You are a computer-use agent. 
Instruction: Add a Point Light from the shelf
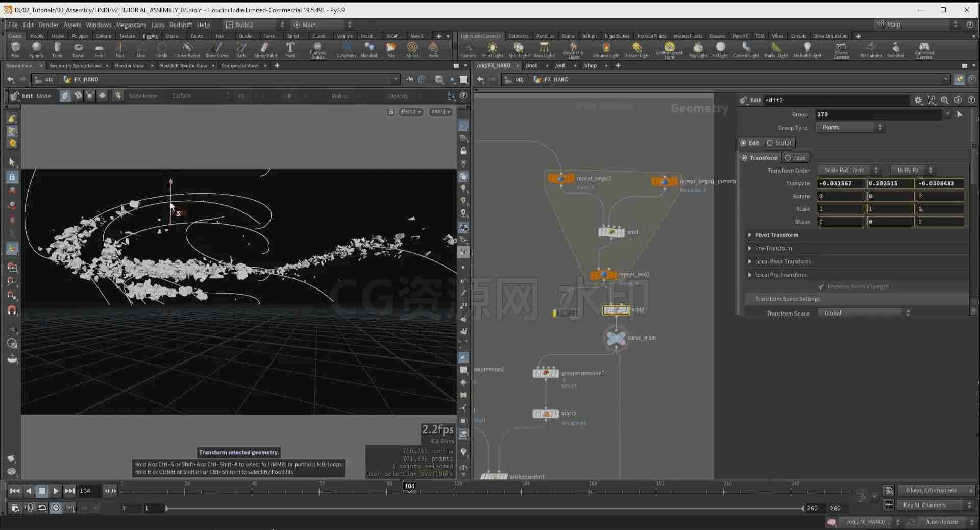[492, 50]
